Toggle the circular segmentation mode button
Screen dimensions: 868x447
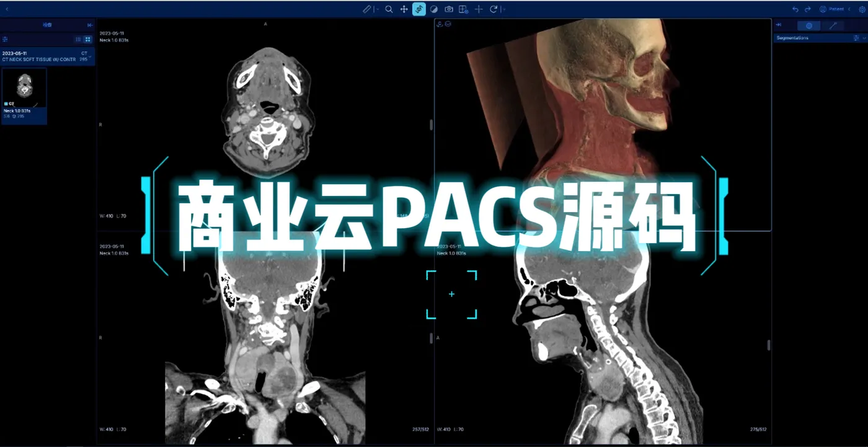tap(808, 25)
